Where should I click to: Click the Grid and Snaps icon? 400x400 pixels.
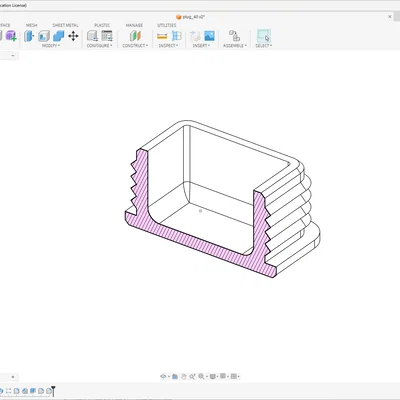223,376
